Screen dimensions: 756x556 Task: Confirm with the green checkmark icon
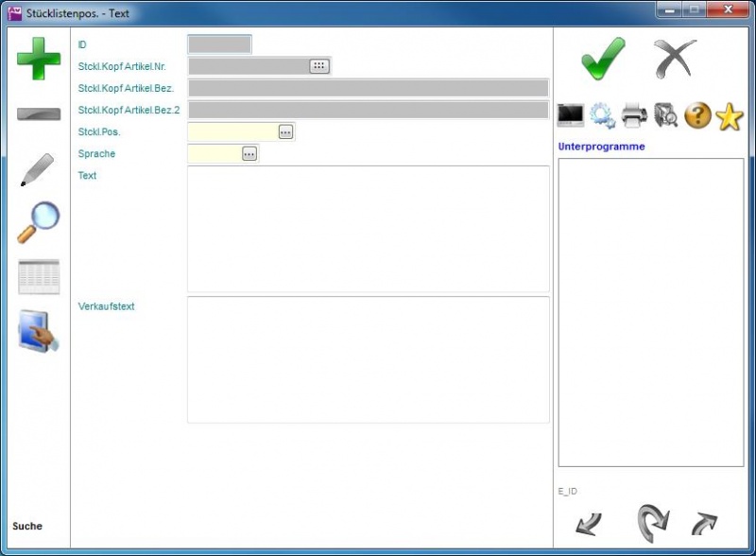click(602, 59)
